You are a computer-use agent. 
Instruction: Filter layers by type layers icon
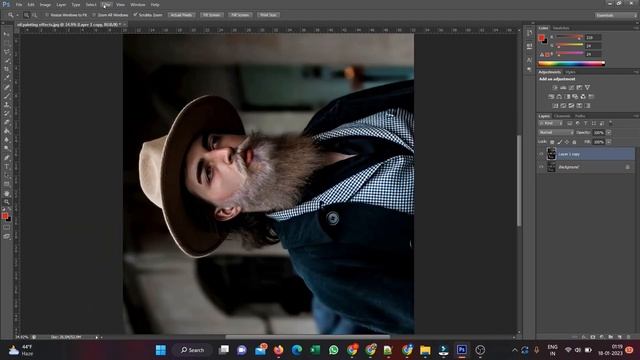coord(586,123)
